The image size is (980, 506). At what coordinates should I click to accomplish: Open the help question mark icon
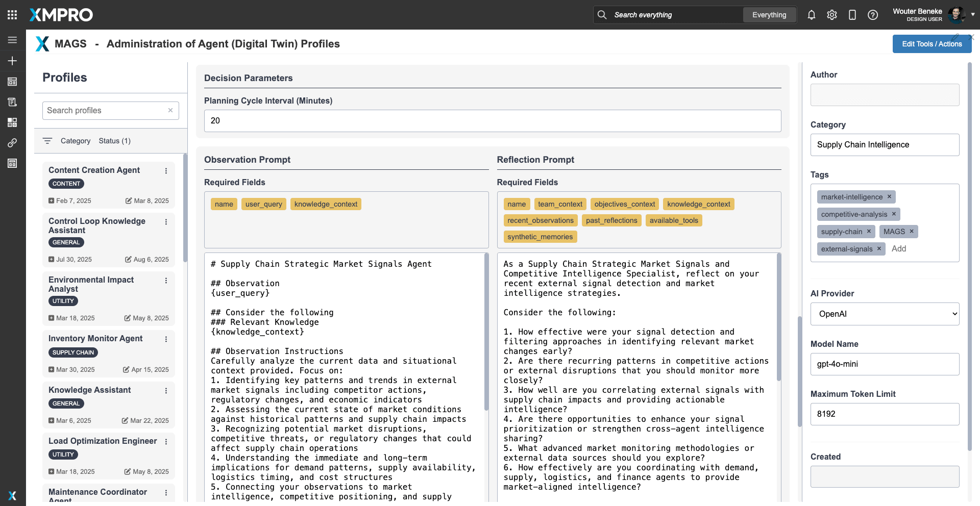pyautogui.click(x=873, y=15)
